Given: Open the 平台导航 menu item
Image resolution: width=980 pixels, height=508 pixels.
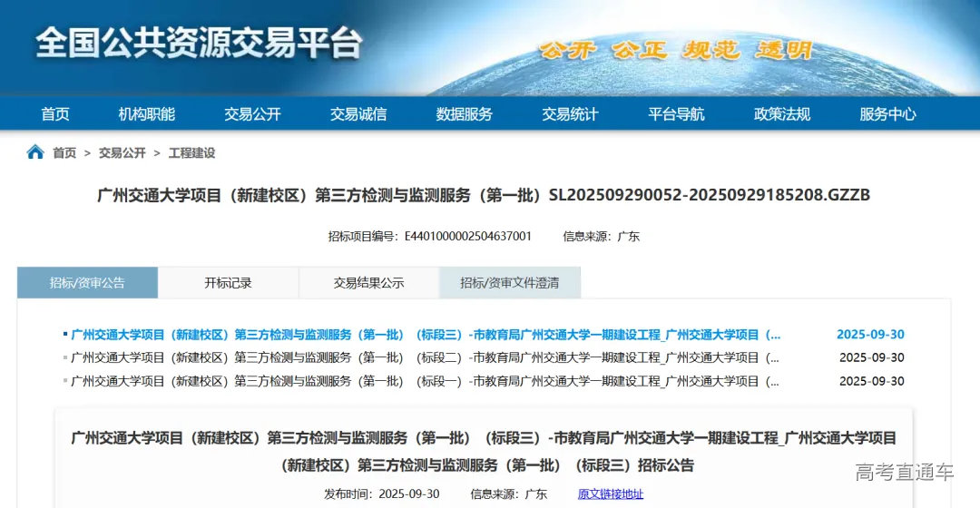Looking at the screenshot, I should click(x=676, y=113).
